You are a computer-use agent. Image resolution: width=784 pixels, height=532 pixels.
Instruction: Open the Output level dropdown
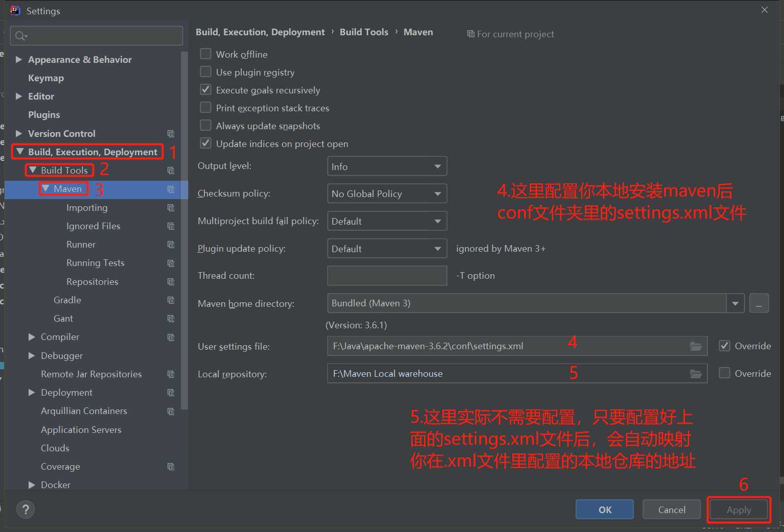point(387,166)
